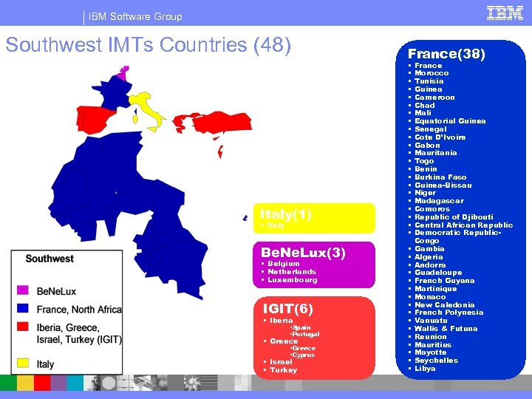Click the 'IBM Software Group' header text
Screen dimensions: 532x399
[135, 16]
